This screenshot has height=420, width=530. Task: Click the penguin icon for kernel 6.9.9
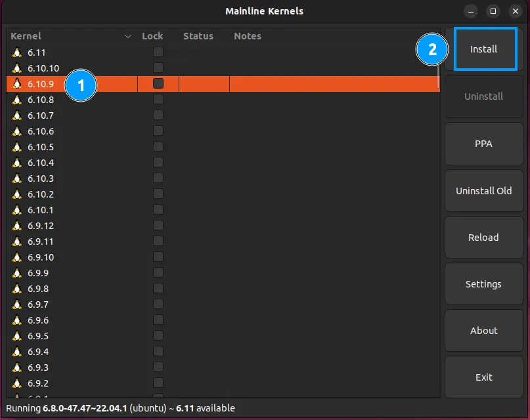coord(17,273)
